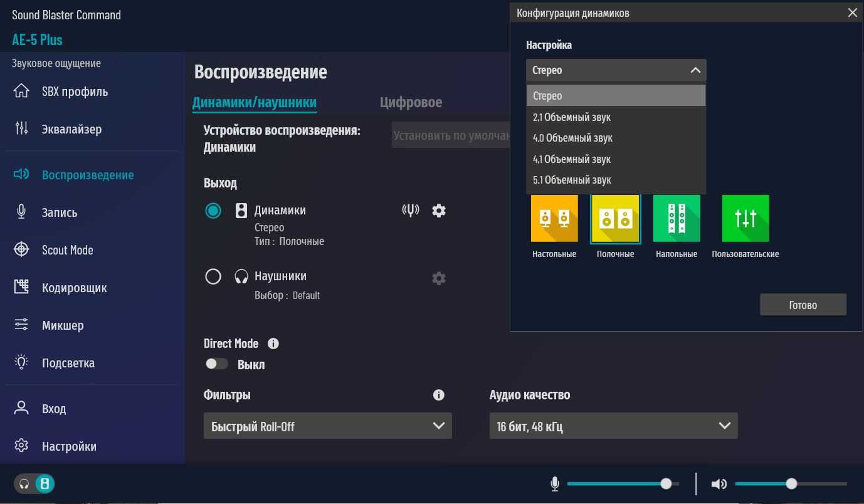This screenshot has width=864, height=504.
Task: Select the Пользовательские speaker preset icon
Action: coord(745,218)
